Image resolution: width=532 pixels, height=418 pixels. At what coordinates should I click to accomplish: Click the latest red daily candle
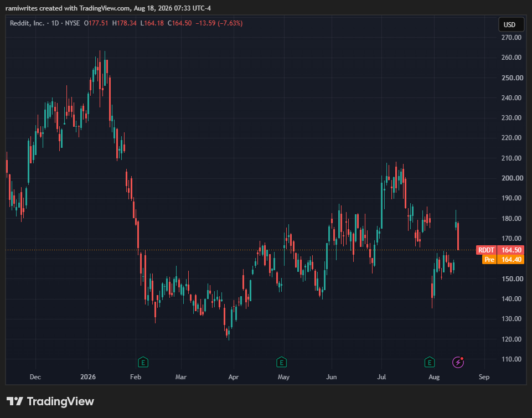click(458, 236)
